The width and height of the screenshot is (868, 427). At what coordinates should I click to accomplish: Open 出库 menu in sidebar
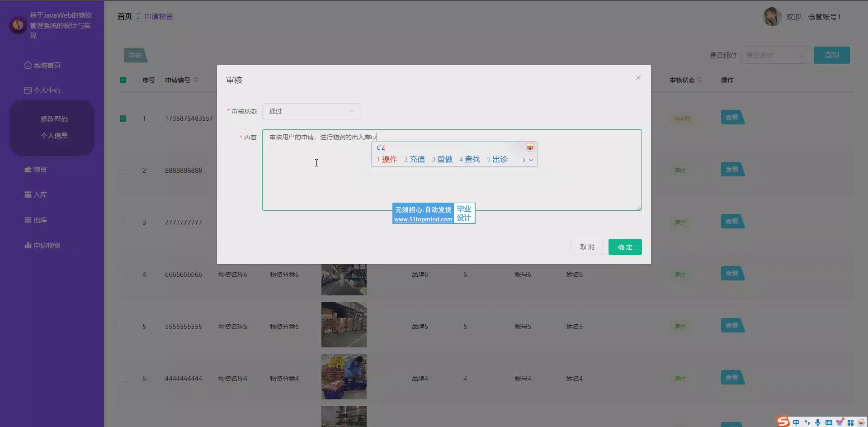pos(36,220)
